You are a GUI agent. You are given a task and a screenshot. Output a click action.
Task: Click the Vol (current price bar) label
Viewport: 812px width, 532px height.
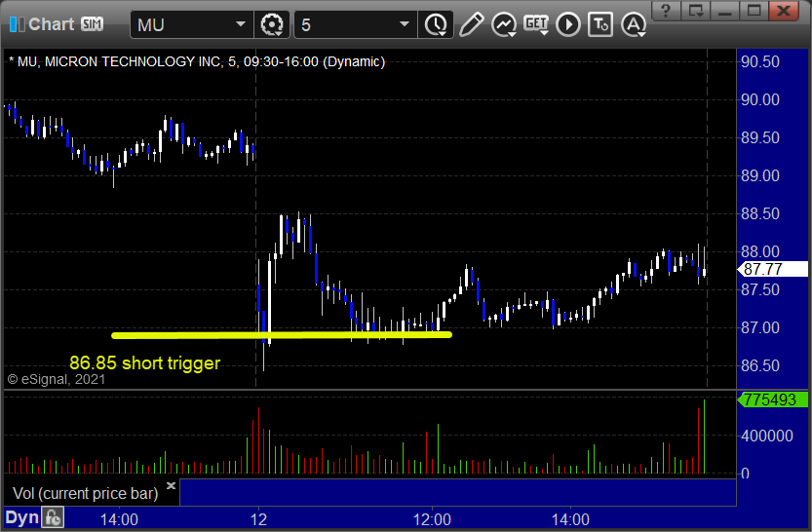pyautogui.click(x=86, y=494)
